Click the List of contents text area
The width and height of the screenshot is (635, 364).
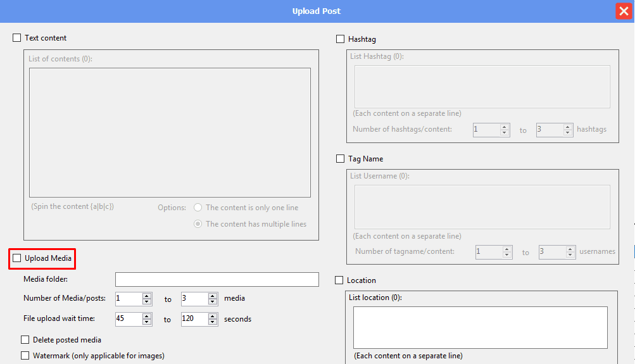170,132
